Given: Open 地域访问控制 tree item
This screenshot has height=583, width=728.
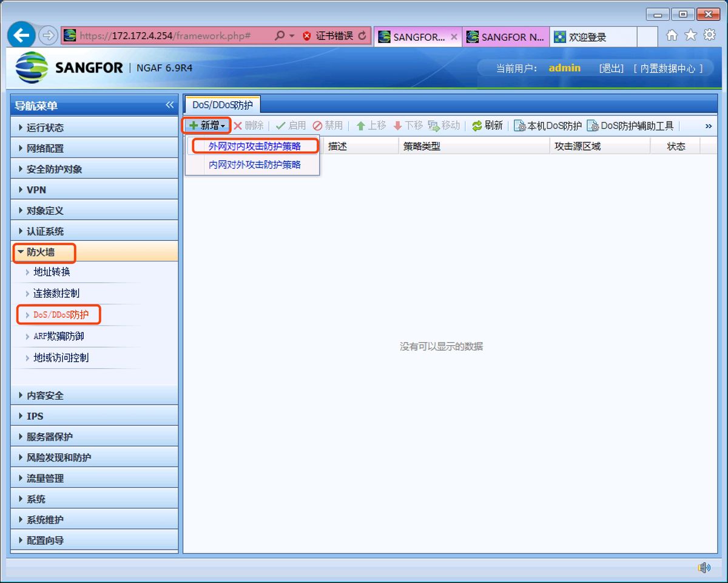Looking at the screenshot, I should point(61,357).
